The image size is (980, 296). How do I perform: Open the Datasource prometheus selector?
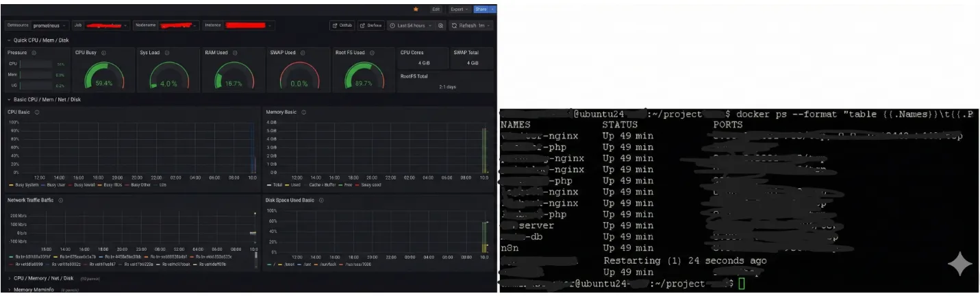pyautogui.click(x=50, y=25)
